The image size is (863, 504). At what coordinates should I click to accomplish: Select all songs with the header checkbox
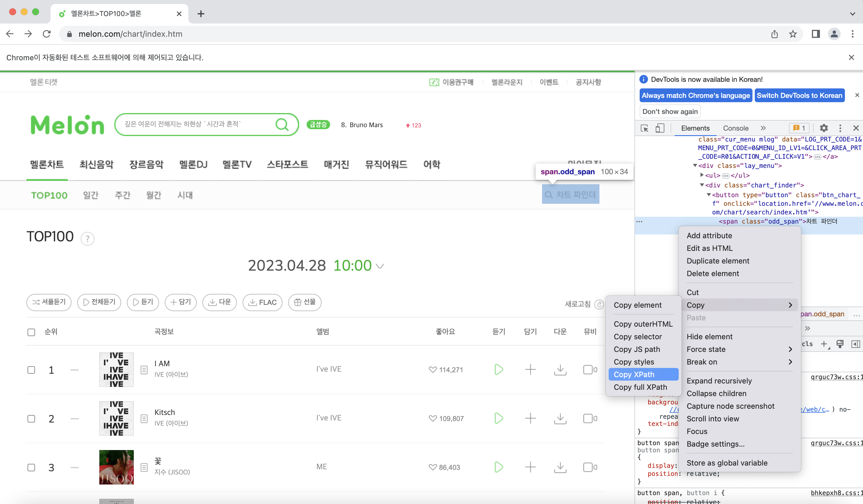click(x=31, y=332)
